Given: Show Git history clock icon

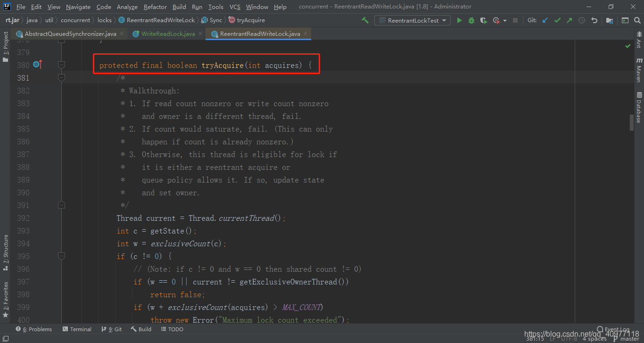Looking at the screenshot, I should click(x=582, y=20).
